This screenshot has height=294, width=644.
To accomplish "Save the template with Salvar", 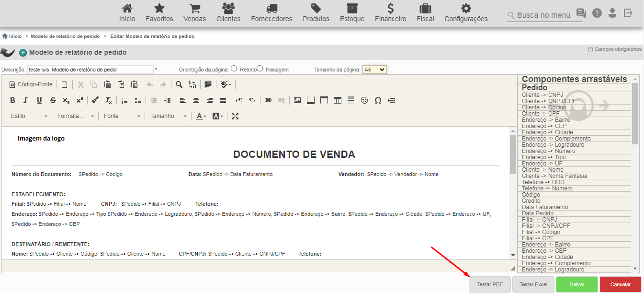I will tap(577, 284).
